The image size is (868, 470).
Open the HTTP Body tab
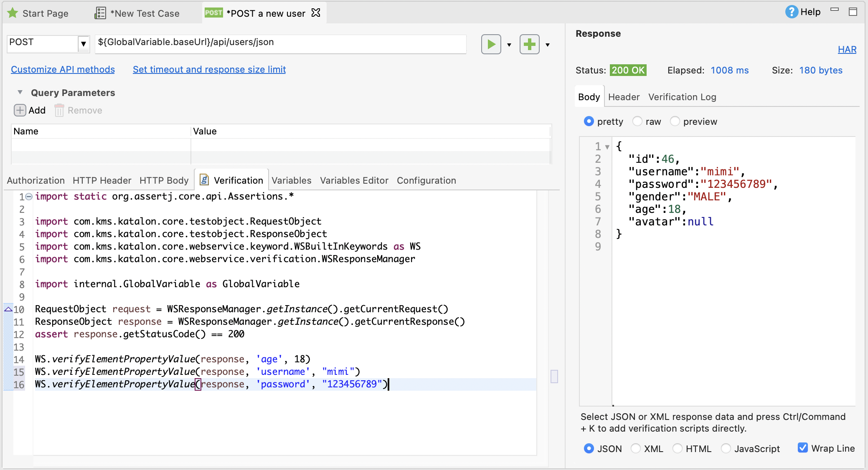164,180
